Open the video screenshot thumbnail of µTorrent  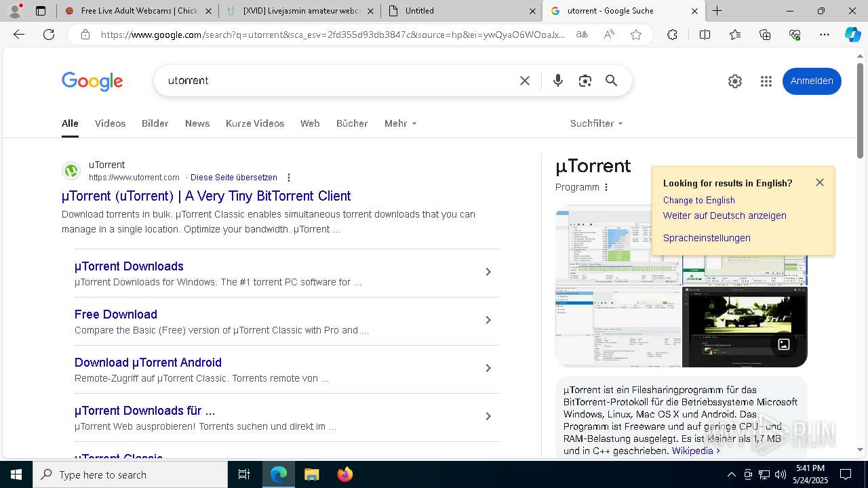click(745, 327)
